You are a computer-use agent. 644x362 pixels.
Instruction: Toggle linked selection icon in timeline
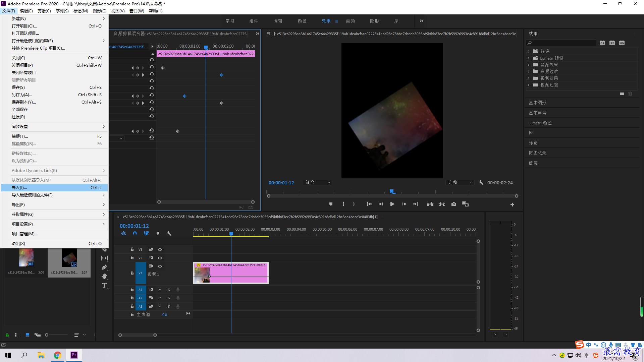(146, 233)
